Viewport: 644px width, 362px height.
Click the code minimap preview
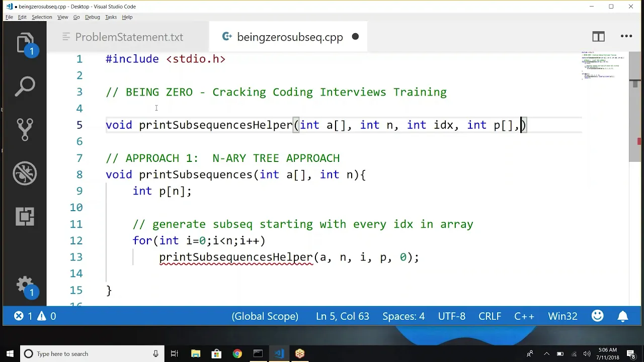pyautogui.click(x=604, y=65)
